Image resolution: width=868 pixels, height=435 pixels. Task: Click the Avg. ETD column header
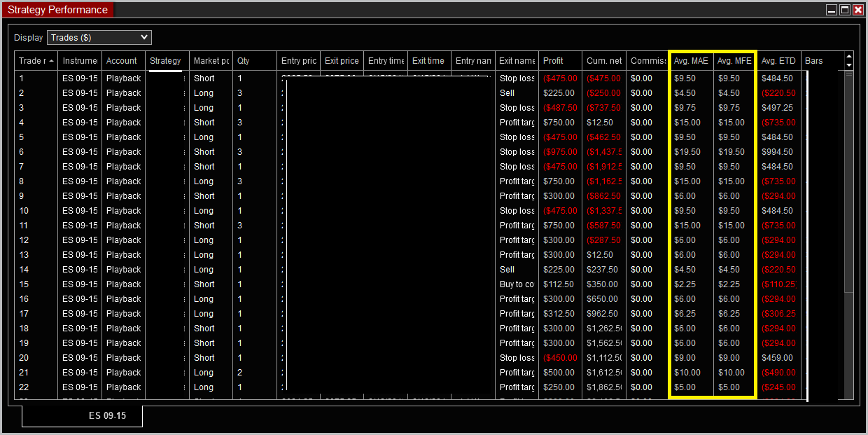(x=778, y=61)
